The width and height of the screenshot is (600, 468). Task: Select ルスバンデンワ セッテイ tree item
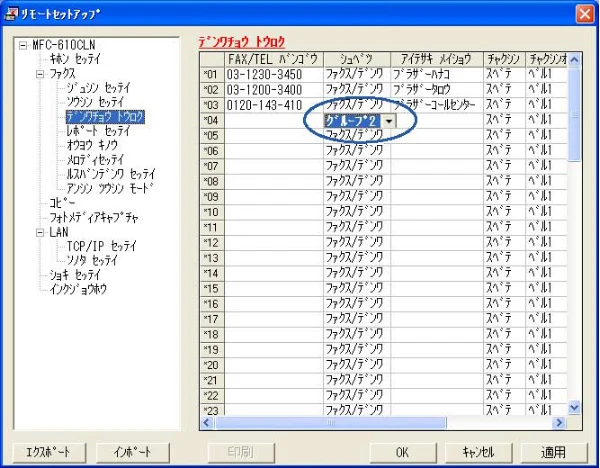(x=111, y=174)
